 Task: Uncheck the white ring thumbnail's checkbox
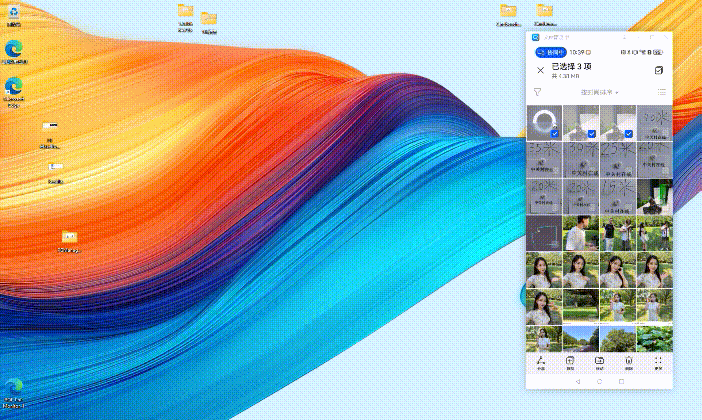(x=555, y=134)
